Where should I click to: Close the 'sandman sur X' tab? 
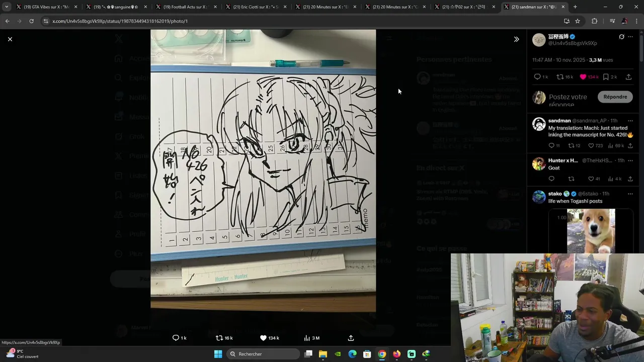563,7
